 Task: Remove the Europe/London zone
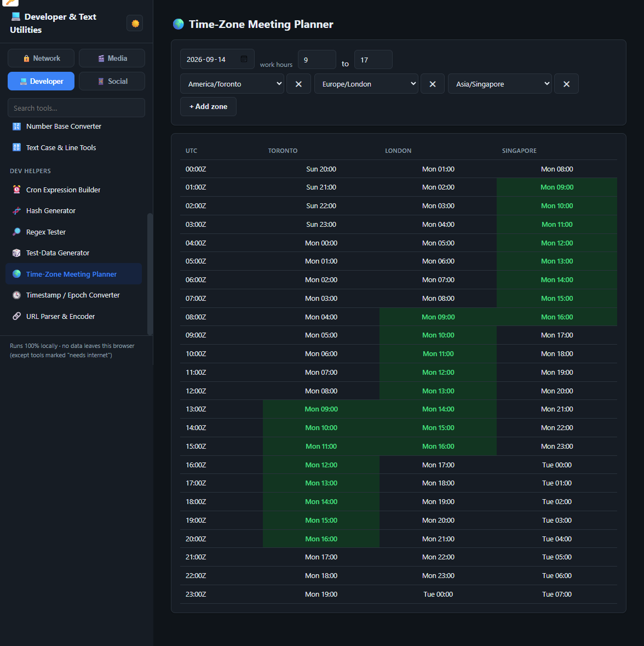433,84
